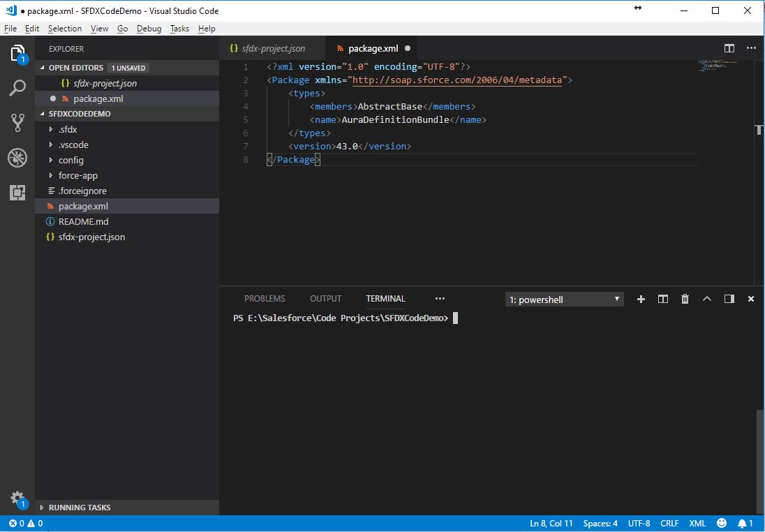Open the .forceignore file
The image size is (765, 532).
coord(127,191)
